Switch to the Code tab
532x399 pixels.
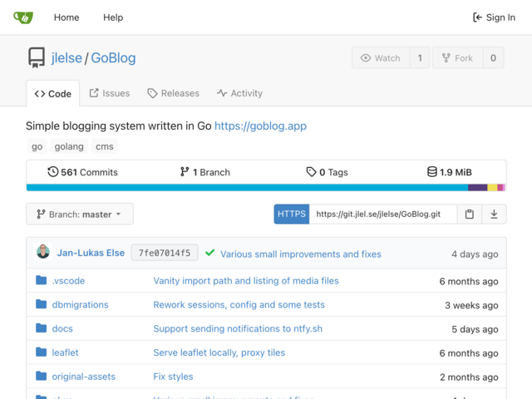[x=53, y=94]
